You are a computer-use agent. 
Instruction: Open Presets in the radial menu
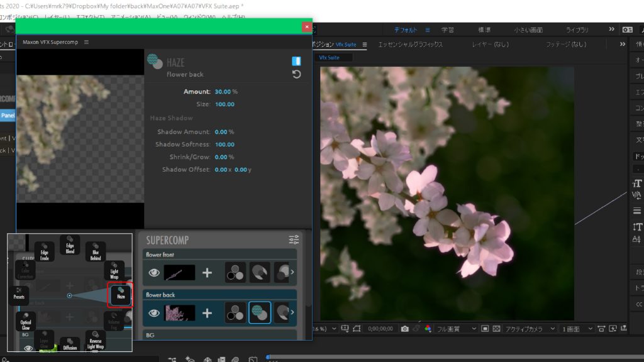tap(20, 294)
